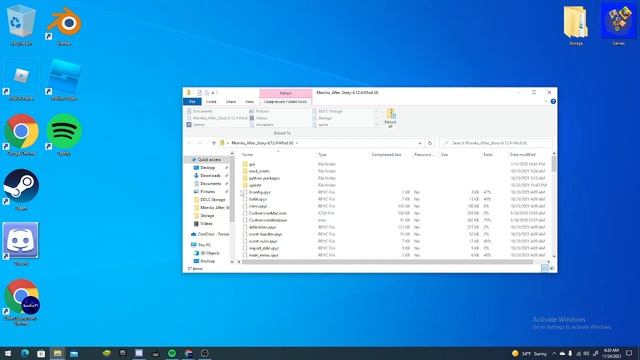Open the notification center icon

coord(629,353)
